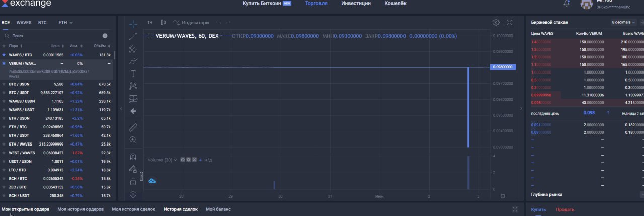
Task: Open the 8 decimals precision dropdown
Action: point(623,22)
